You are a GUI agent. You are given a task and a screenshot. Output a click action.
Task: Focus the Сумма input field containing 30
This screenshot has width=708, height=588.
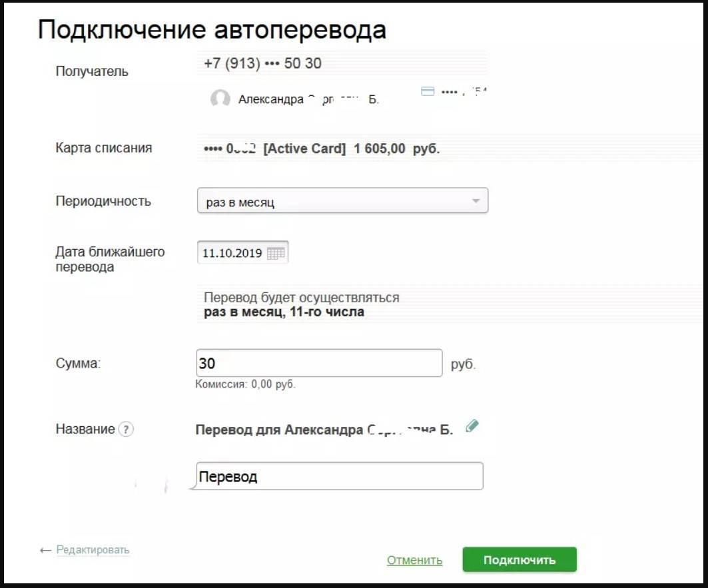click(319, 364)
